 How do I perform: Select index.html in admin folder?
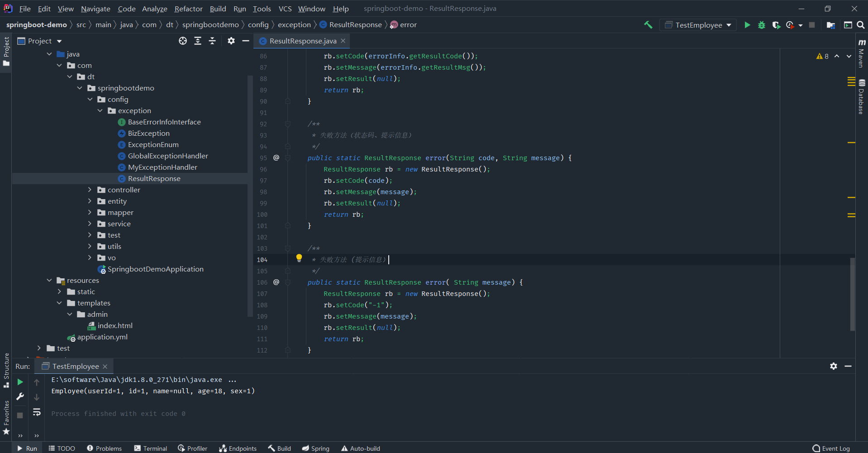[x=115, y=325]
